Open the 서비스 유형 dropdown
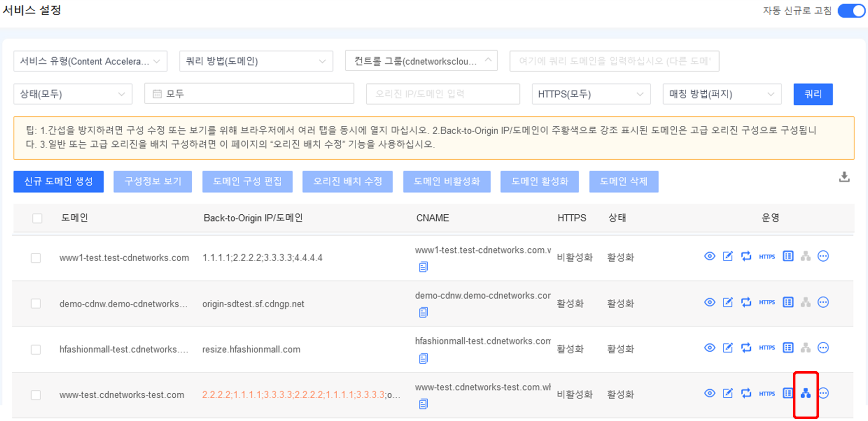 coord(90,61)
